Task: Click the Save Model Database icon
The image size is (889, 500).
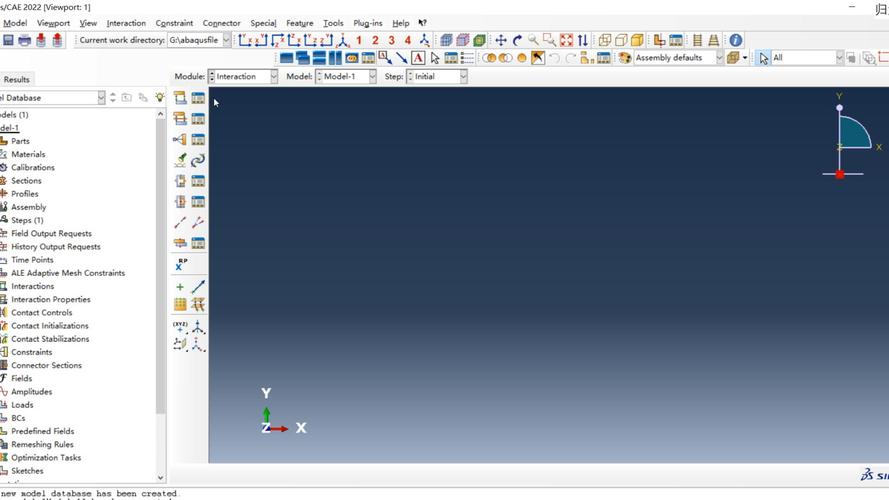Action: (x=8, y=40)
